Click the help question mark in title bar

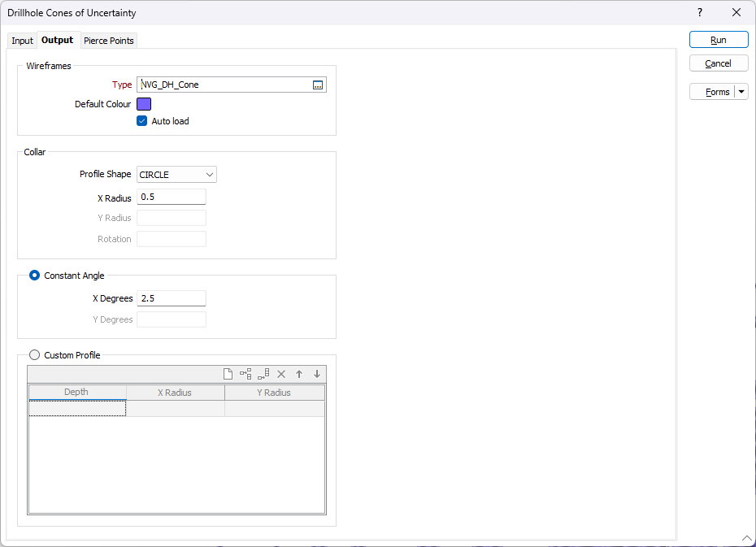click(x=700, y=12)
